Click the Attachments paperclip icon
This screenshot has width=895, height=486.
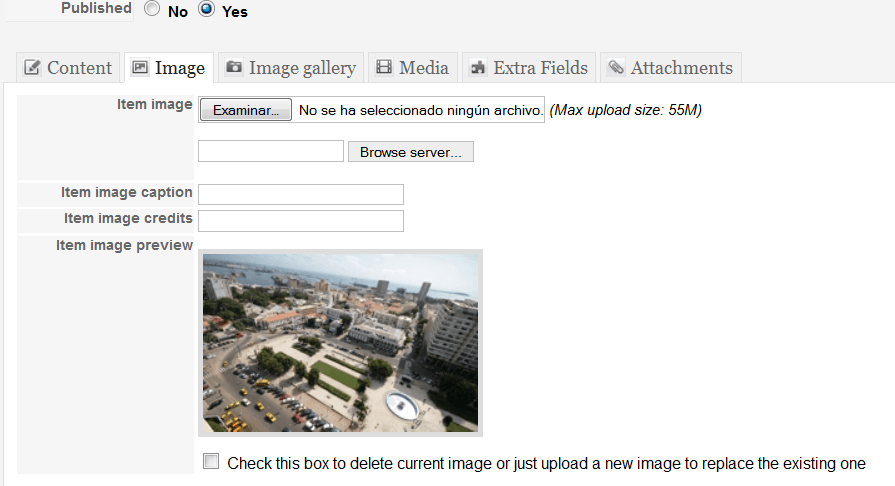click(615, 67)
